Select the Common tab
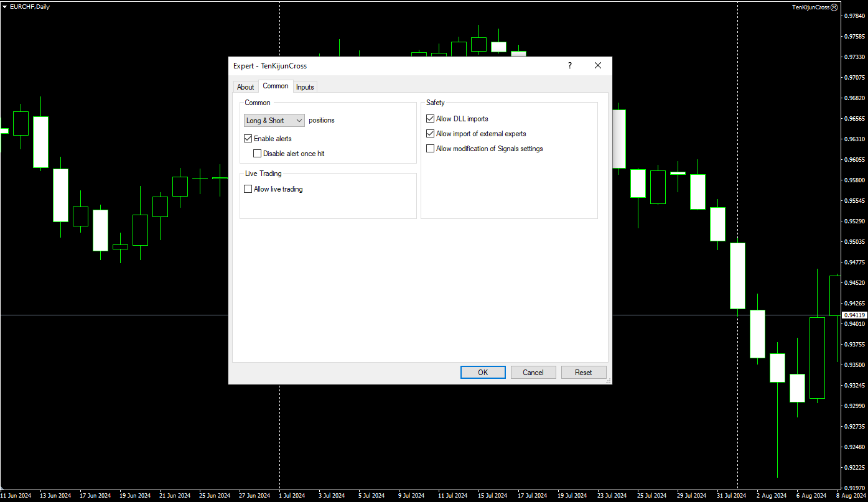Image resolution: width=868 pixels, height=502 pixels. (x=275, y=86)
